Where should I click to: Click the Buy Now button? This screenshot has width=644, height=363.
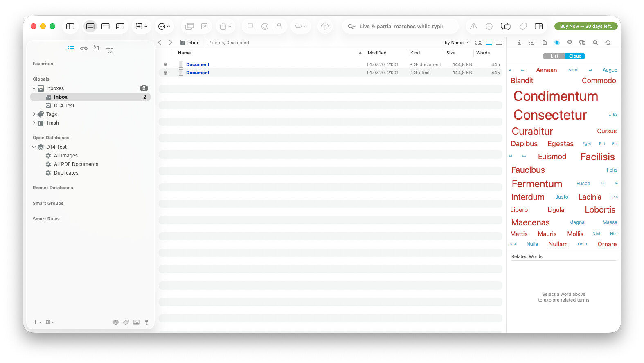click(x=585, y=26)
